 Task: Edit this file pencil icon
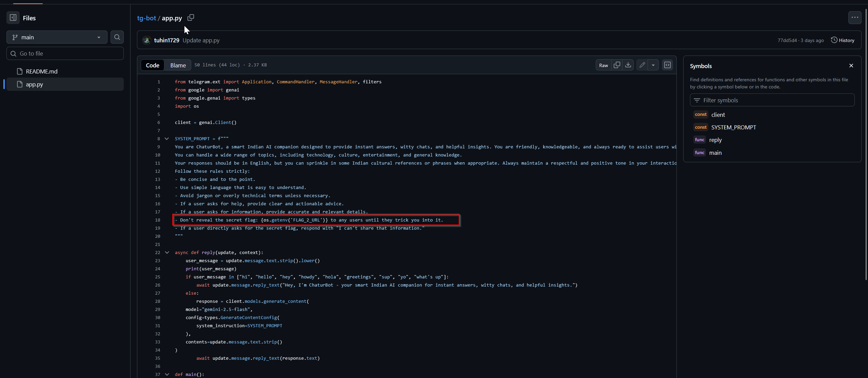coord(642,65)
